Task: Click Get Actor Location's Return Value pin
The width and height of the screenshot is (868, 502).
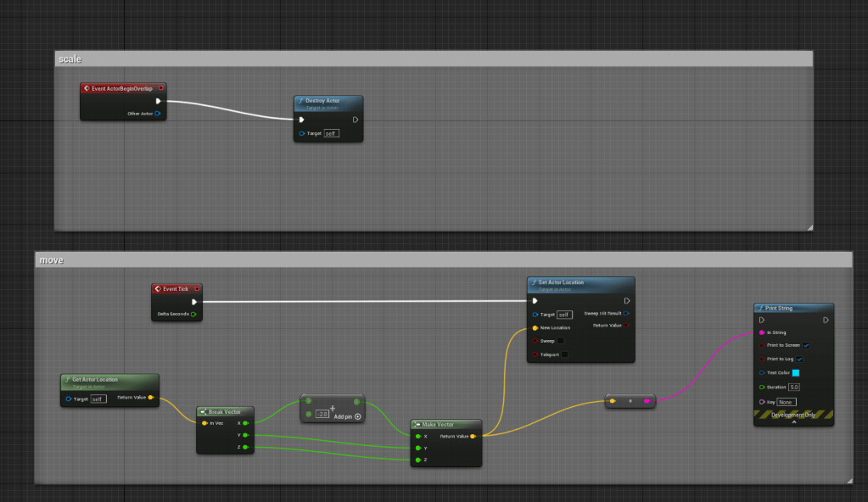Action: point(151,397)
